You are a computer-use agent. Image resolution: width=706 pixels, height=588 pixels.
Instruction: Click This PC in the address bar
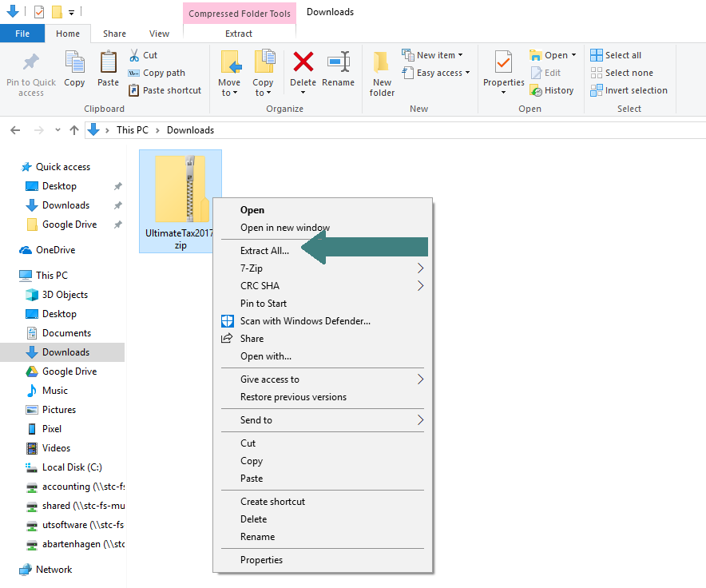[133, 130]
